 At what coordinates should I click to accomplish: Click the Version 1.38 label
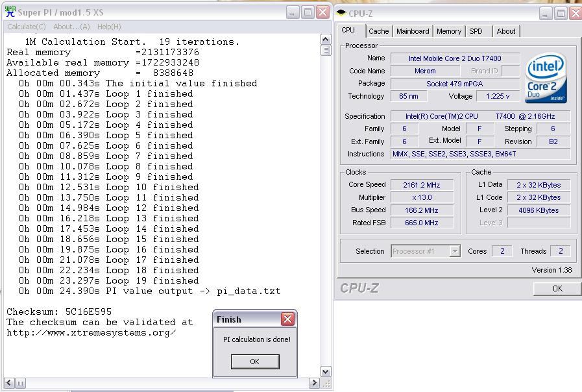(552, 270)
